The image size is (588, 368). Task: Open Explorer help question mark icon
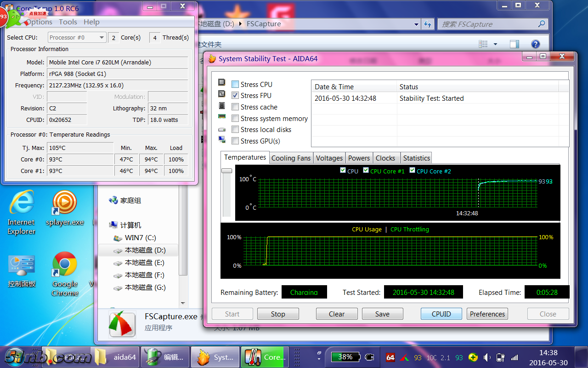pyautogui.click(x=535, y=44)
